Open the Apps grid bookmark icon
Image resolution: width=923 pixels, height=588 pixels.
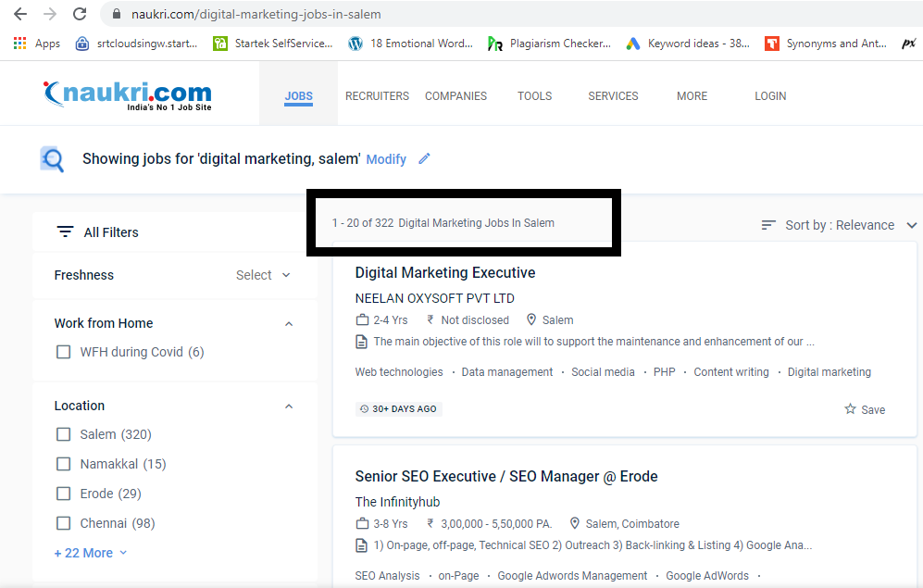pyautogui.click(x=20, y=43)
